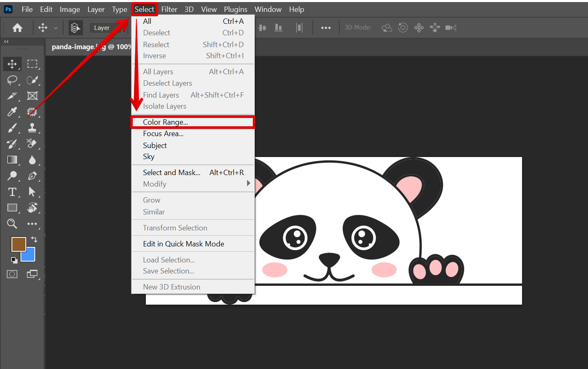Click the Home icon in options bar
588x369 pixels.
pyautogui.click(x=17, y=28)
